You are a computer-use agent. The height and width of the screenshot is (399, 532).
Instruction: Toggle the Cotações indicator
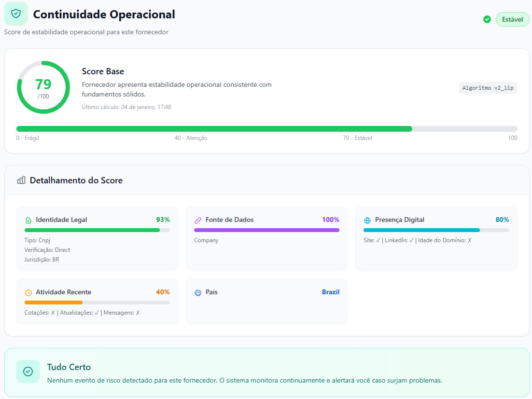(53, 312)
